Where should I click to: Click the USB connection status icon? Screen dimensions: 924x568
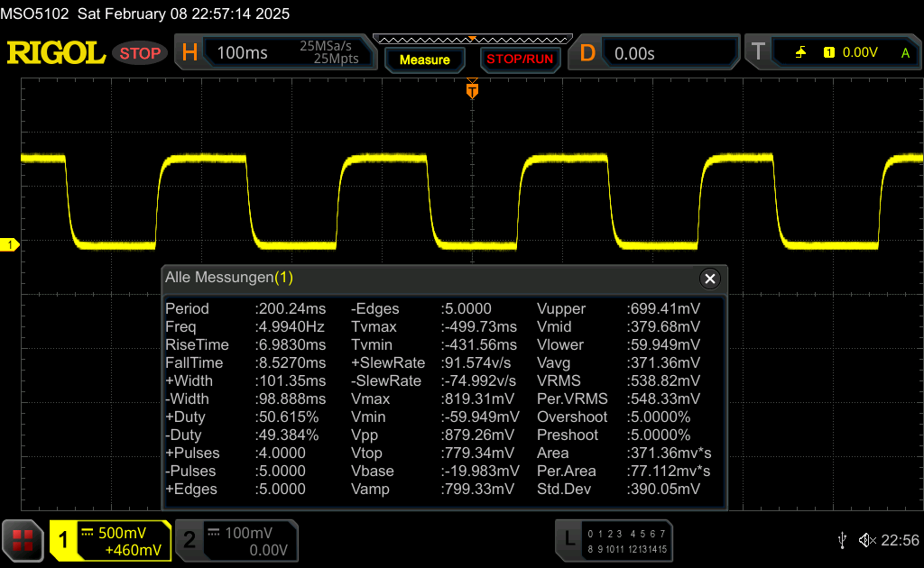coord(842,540)
